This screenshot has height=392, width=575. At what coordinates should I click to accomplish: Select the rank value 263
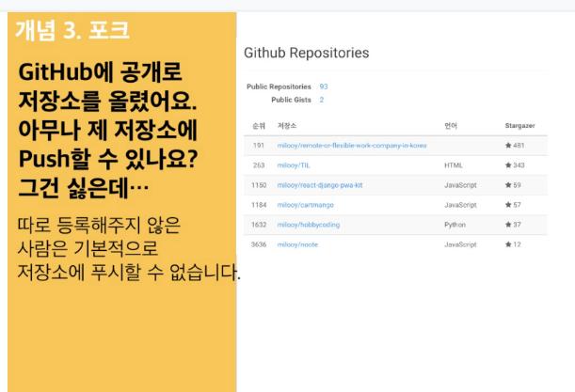[x=259, y=165]
